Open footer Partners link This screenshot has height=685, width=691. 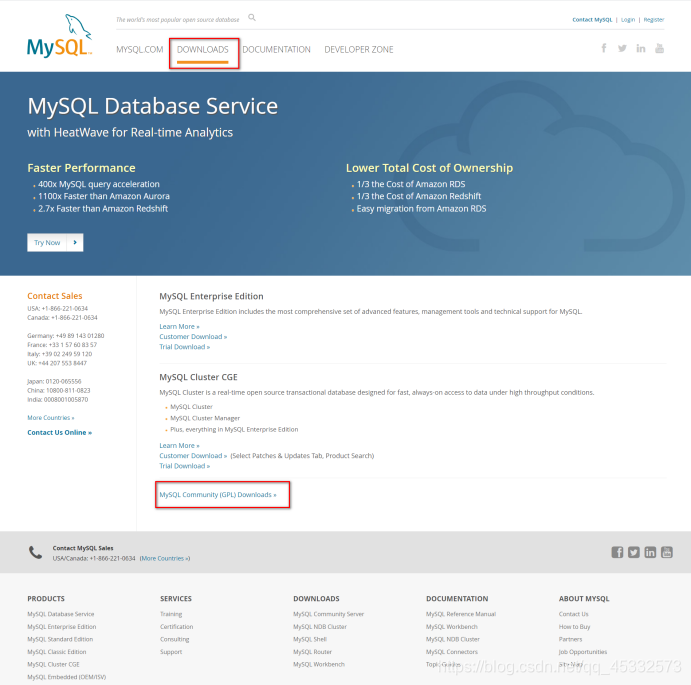(x=570, y=639)
